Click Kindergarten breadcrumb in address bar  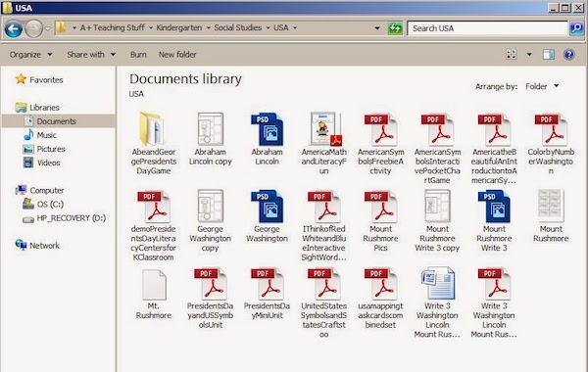pyautogui.click(x=179, y=27)
